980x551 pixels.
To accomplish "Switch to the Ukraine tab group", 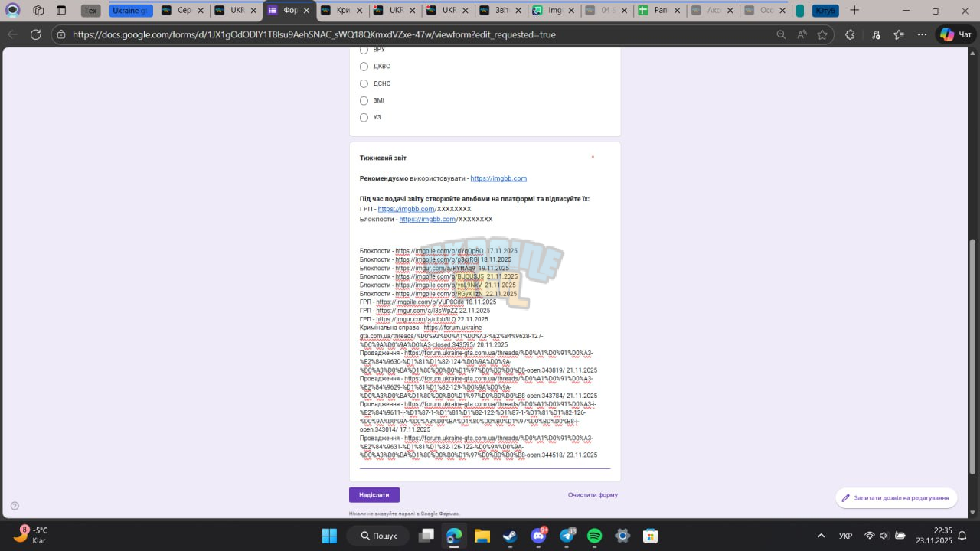I will pos(131,11).
